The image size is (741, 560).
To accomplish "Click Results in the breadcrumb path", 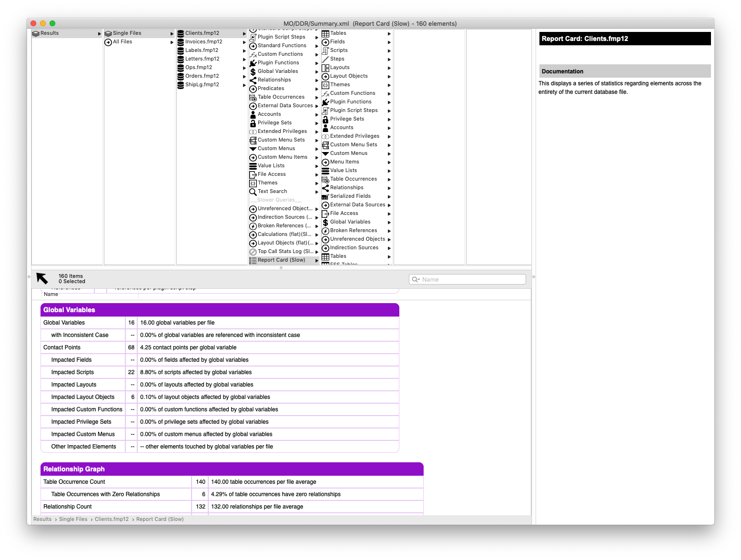I will (x=42, y=519).
